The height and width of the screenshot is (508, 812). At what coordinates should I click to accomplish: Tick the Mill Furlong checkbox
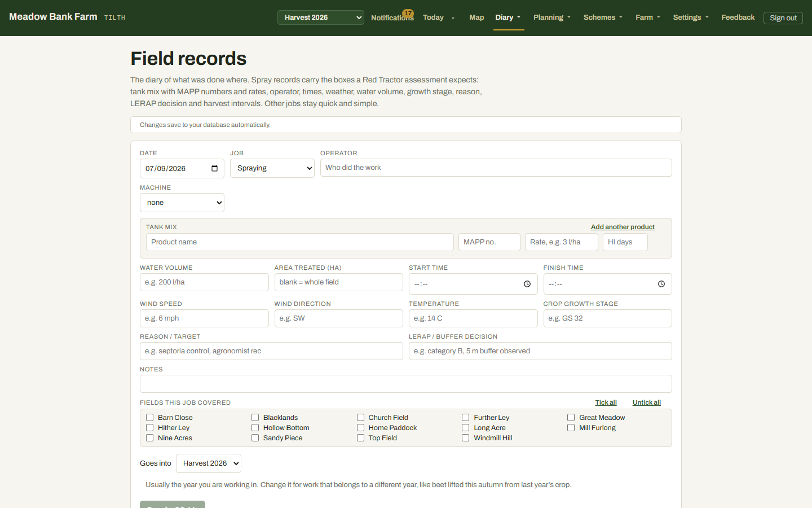click(x=571, y=428)
